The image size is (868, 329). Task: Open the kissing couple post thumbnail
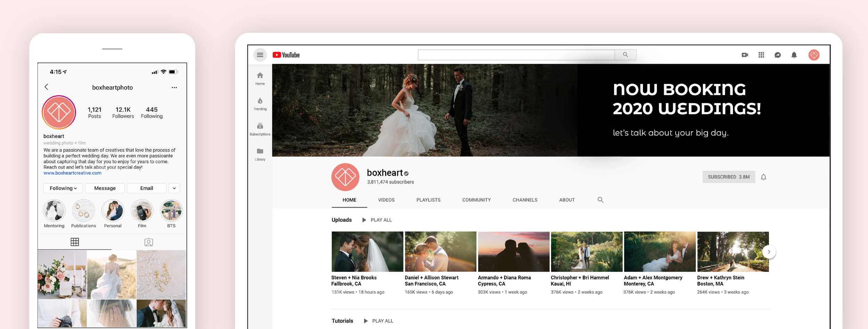(x=161, y=313)
